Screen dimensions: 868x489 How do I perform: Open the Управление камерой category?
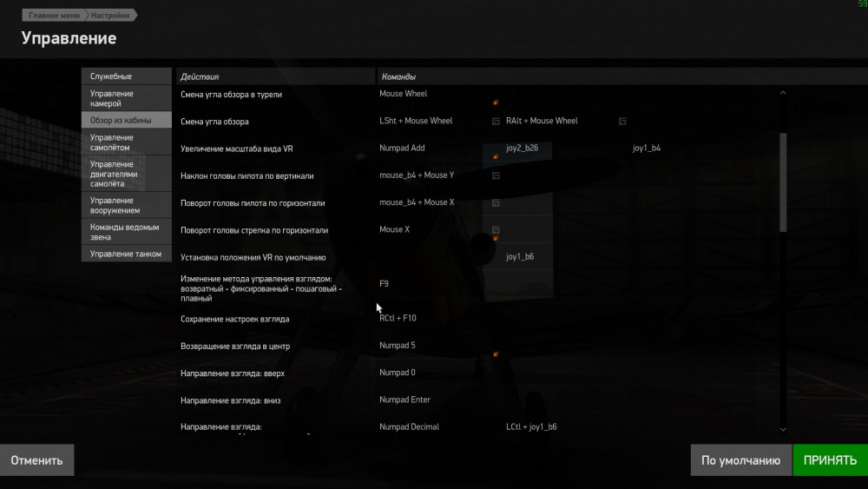tap(126, 98)
